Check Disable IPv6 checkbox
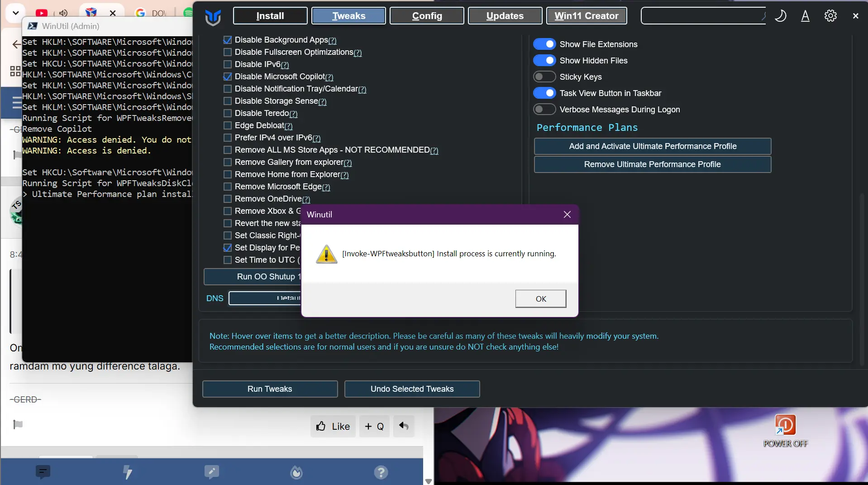Viewport: 868px width, 485px height. [228, 64]
